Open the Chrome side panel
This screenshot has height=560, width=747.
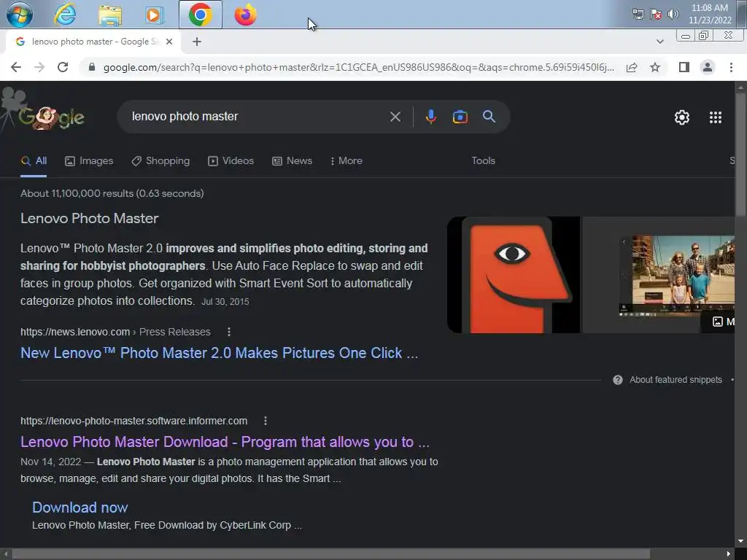[684, 67]
